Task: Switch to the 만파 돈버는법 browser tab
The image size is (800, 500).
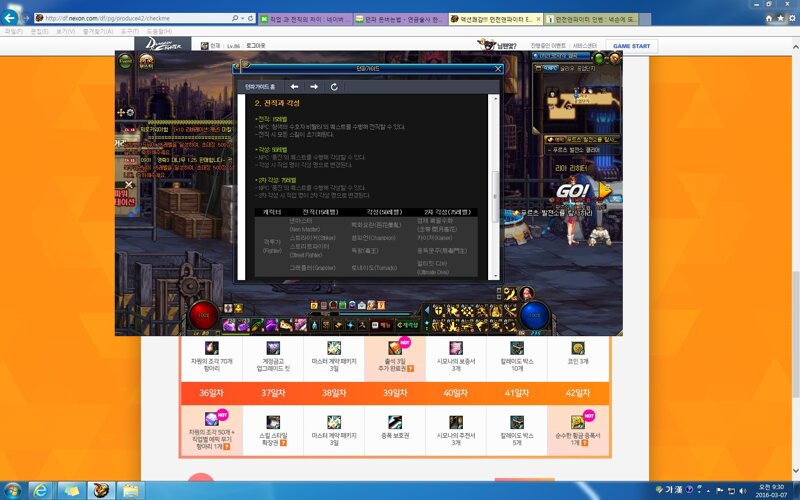Action: coord(399,19)
